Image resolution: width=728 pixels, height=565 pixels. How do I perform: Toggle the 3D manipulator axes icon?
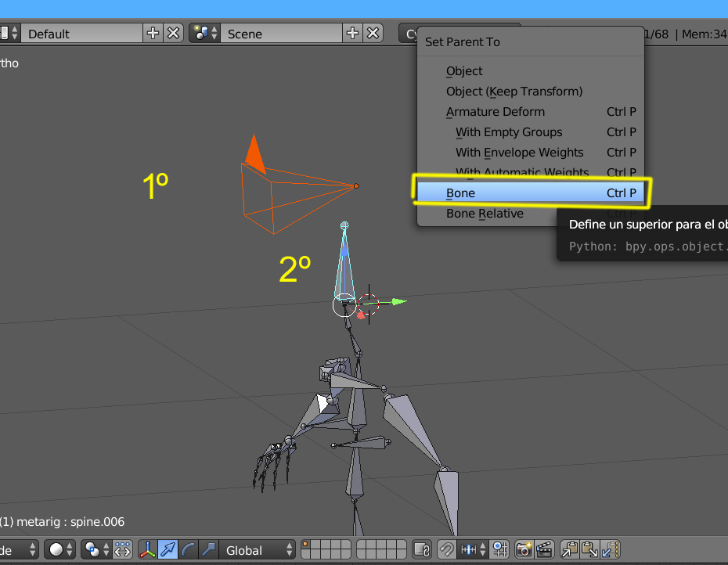pos(148,550)
